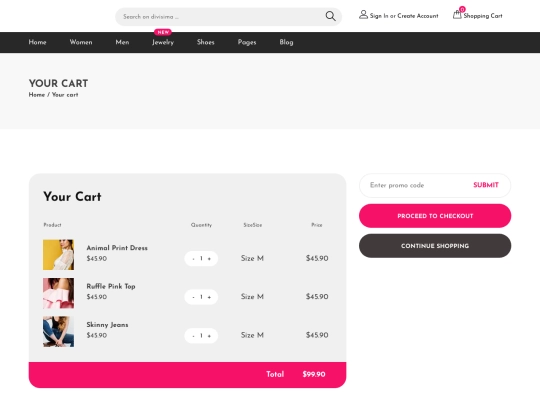Click Continue Shopping
This screenshot has height=405, width=540.
click(x=435, y=246)
